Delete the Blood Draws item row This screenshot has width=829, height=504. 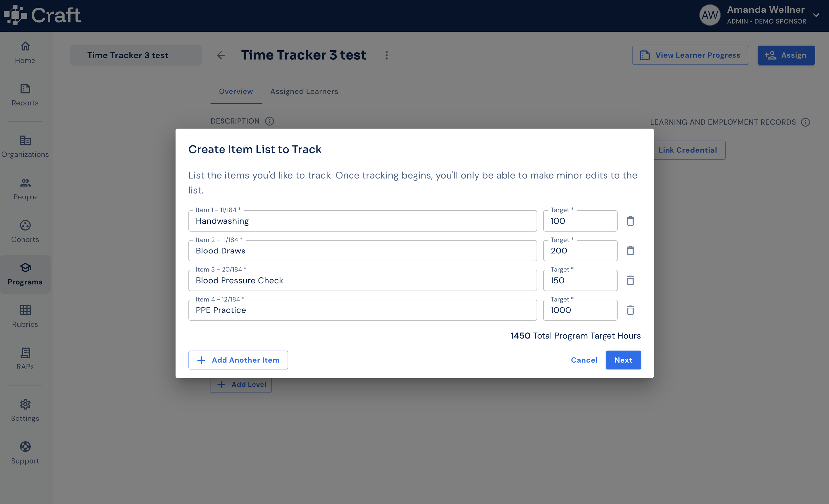630,251
